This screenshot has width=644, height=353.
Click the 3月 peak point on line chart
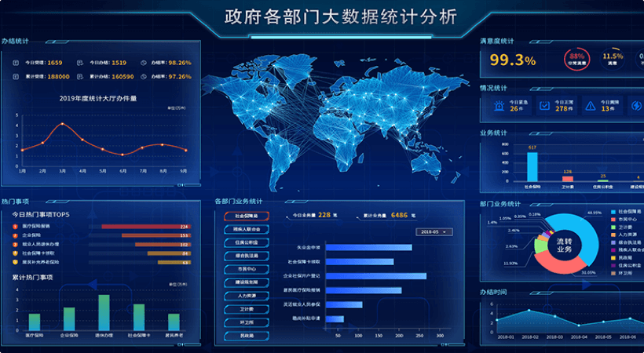click(x=63, y=123)
